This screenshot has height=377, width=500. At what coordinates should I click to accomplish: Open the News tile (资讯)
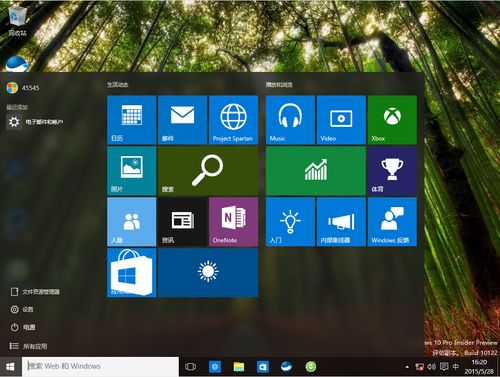(x=182, y=222)
